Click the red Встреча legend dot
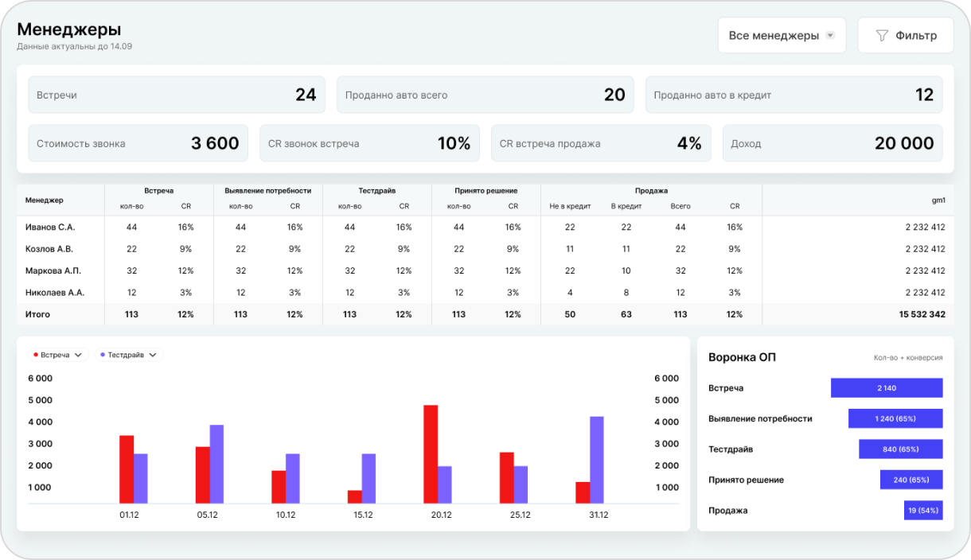The width and height of the screenshot is (971, 560). pyautogui.click(x=36, y=356)
